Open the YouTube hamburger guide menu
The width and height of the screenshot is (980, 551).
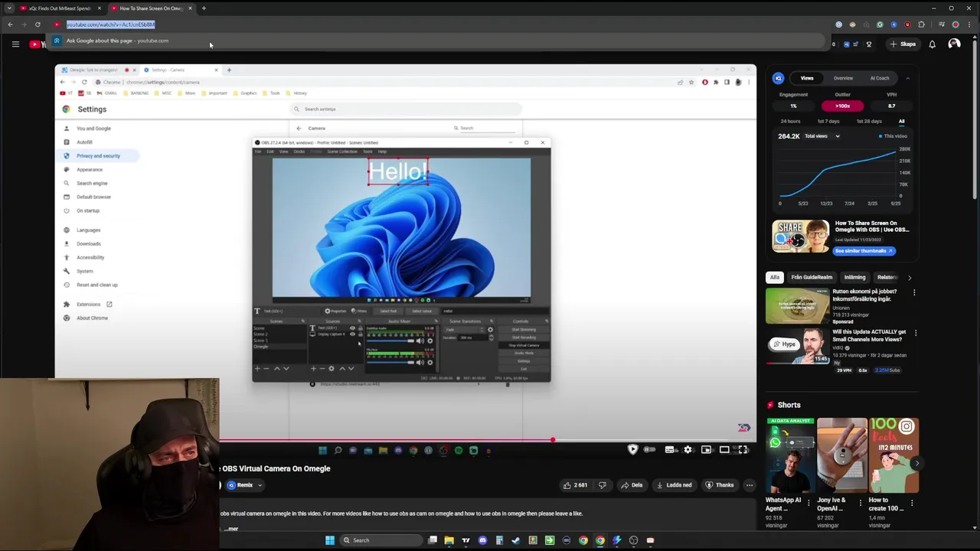coord(15,44)
